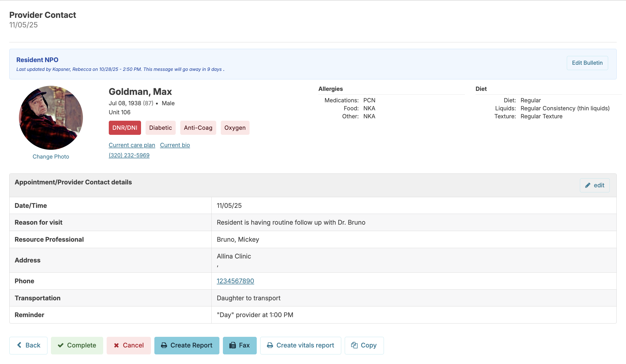
Task: Click the Diabetic tag
Action: 160,128
